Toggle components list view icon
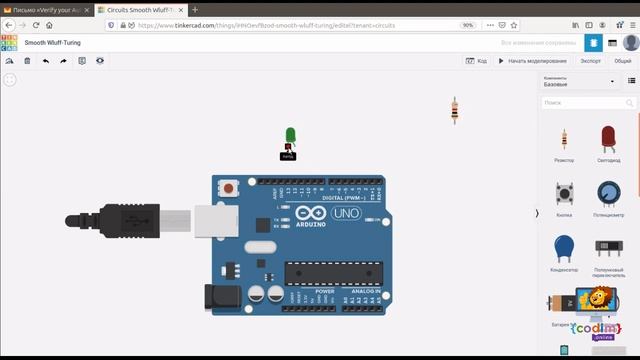 [631, 81]
